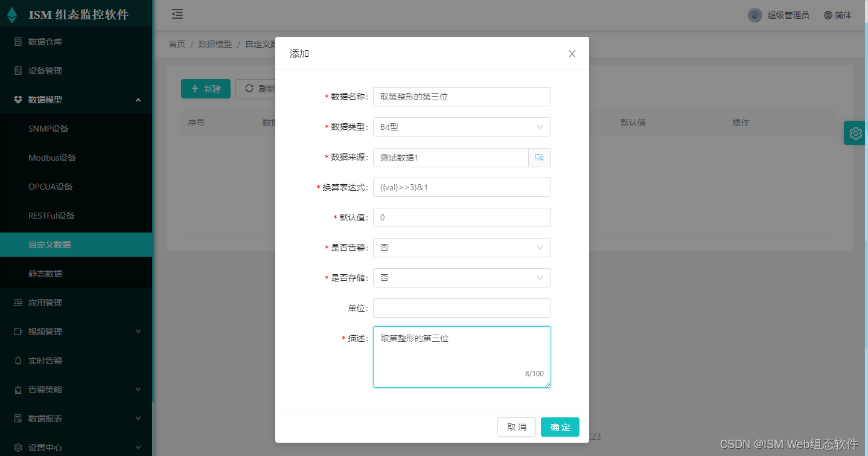Click the 实时告警 bell icon in sidebar
Image resolution: width=868 pixels, height=456 pixels.
18,361
